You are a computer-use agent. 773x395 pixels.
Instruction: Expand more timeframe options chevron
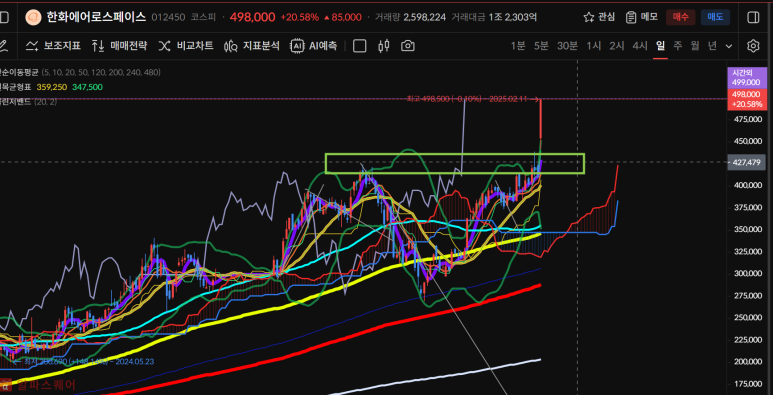tap(729, 46)
